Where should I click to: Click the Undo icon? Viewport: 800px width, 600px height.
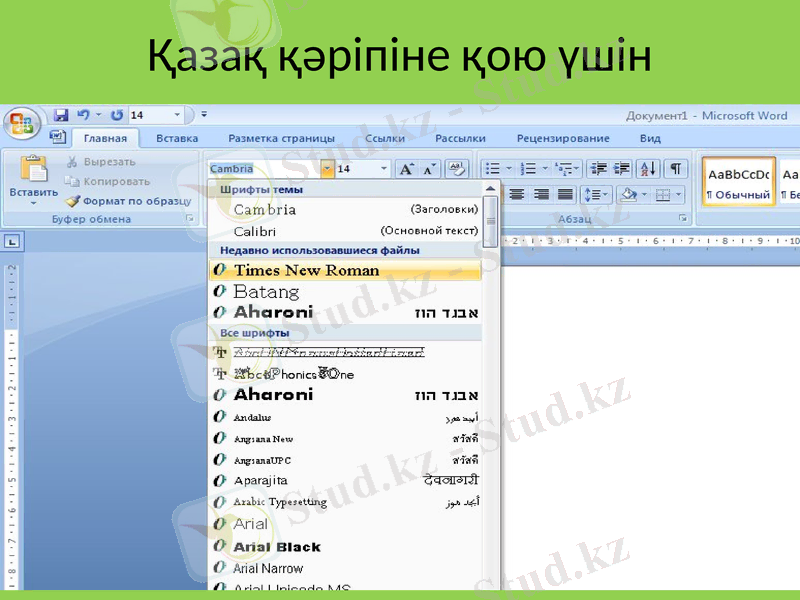(x=83, y=114)
